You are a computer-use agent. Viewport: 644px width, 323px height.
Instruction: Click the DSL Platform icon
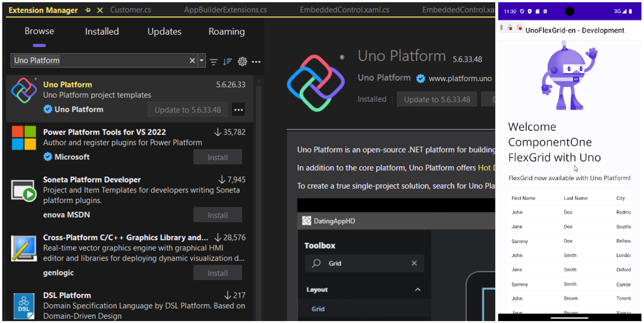click(x=24, y=306)
